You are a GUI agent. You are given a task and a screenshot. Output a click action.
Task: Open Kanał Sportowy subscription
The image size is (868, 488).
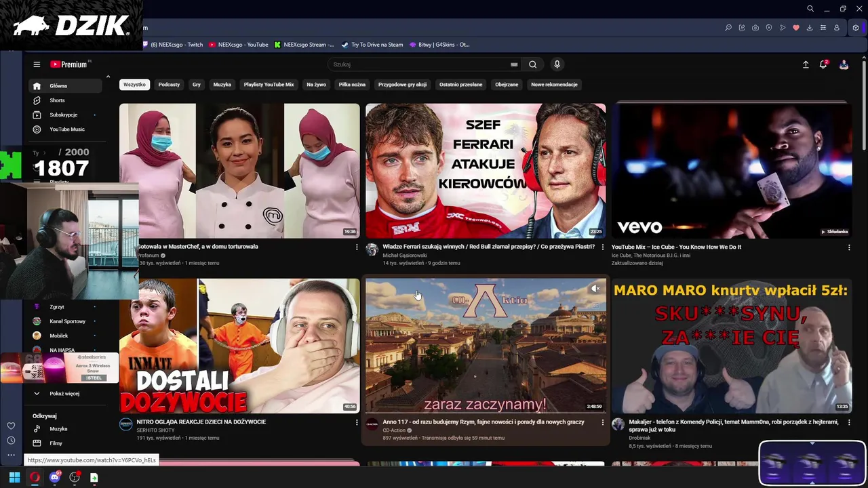pyautogui.click(x=66, y=321)
